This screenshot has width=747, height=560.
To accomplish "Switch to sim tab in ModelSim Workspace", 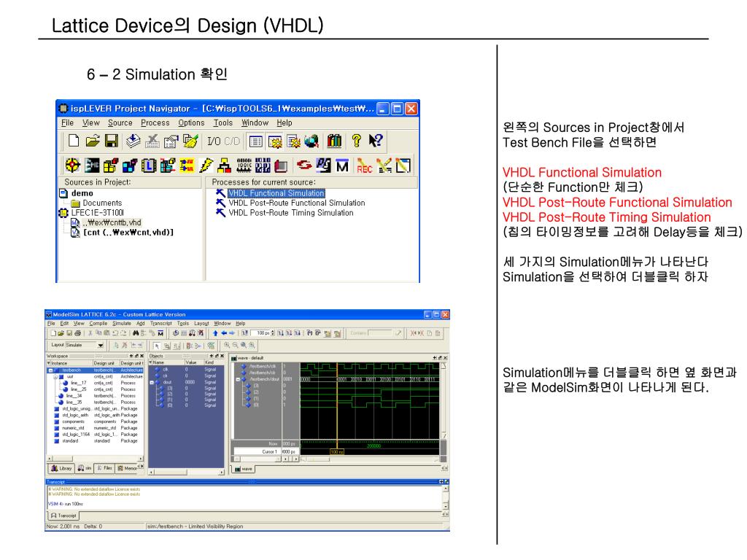I will 85,469.
